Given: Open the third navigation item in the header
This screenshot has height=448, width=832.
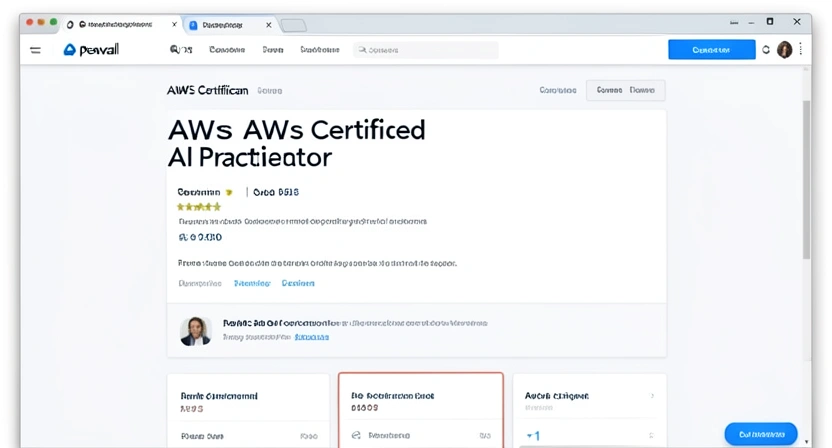Looking at the screenshot, I should coord(273,50).
